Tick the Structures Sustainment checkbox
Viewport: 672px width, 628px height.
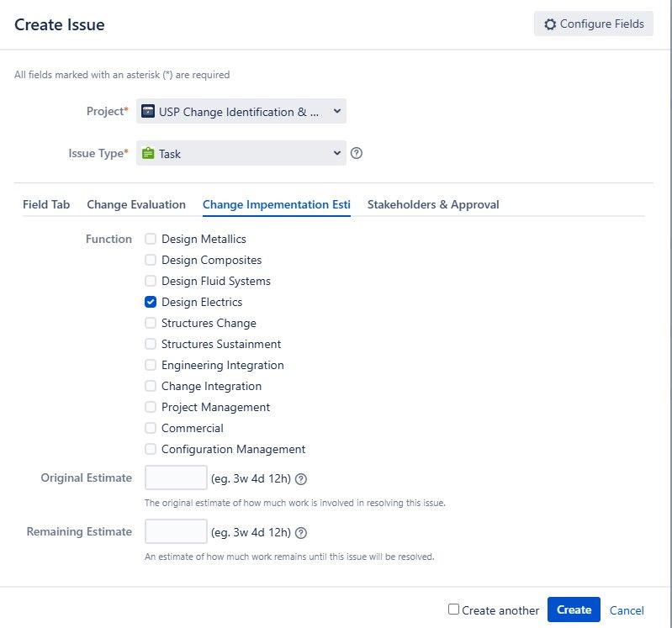[x=151, y=344]
